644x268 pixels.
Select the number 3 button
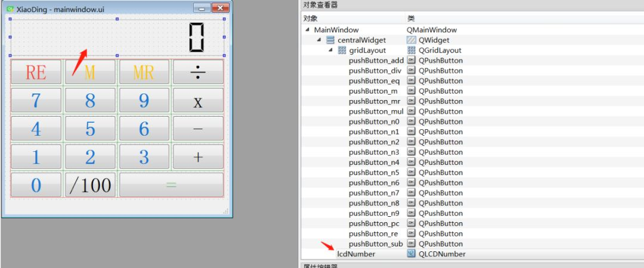coord(144,157)
